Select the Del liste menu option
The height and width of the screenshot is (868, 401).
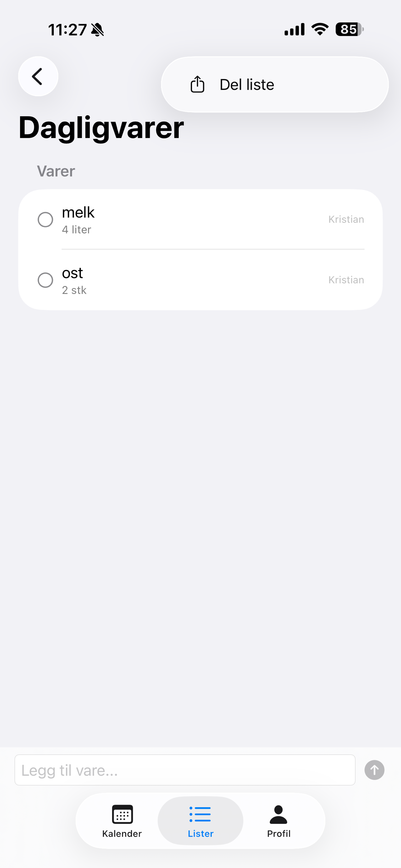tap(275, 84)
